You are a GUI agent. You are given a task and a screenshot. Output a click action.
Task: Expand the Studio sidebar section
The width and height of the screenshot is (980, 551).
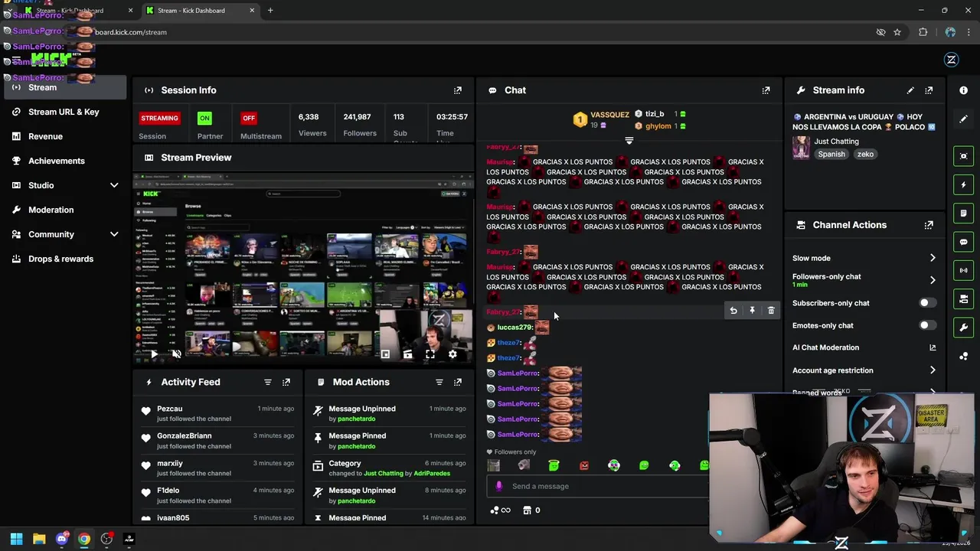click(114, 185)
